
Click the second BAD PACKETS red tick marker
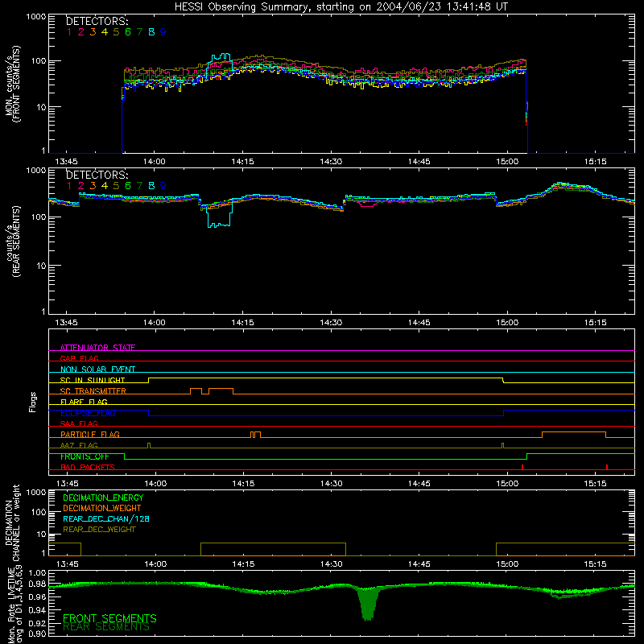click(607, 467)
